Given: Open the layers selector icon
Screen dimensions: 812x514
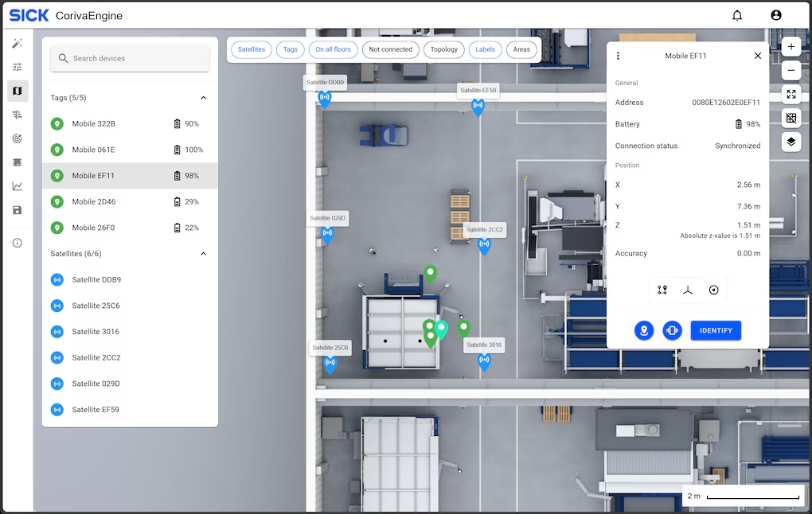Looking at the screenshot, I should pos(791,142).
